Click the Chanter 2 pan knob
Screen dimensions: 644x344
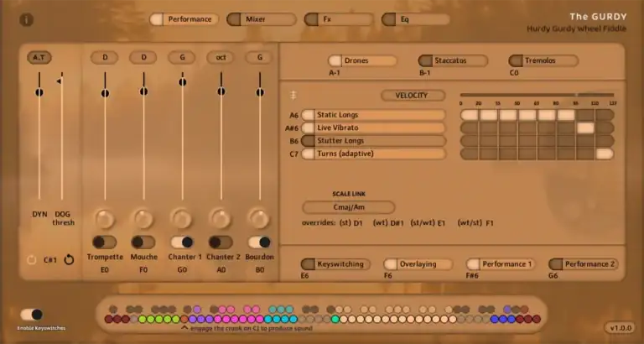[221, 219]
